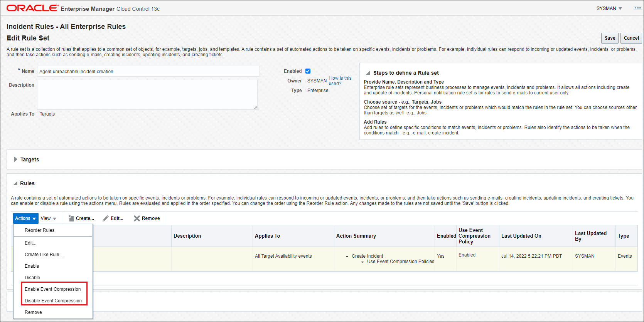Click the 'Enterprise' type value
The width and height of the screenshot is (644, 322).
click(x=318, y=91)
